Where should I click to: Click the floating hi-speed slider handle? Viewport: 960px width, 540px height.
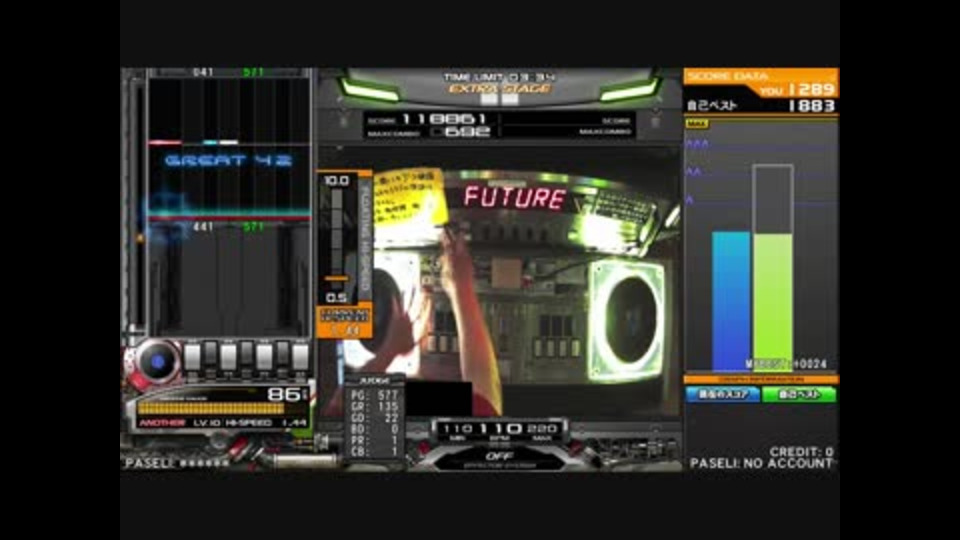pyautogui.click(x=336, y=279)
